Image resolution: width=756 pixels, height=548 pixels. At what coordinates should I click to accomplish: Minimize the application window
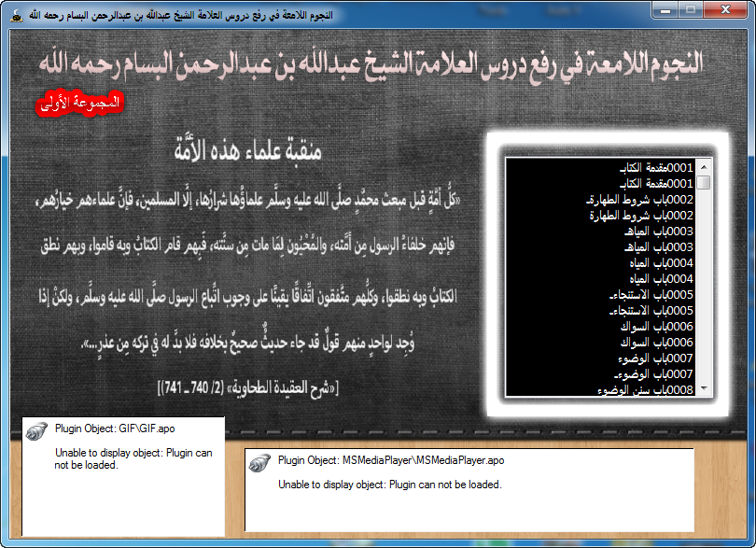[x=666, y=9]
